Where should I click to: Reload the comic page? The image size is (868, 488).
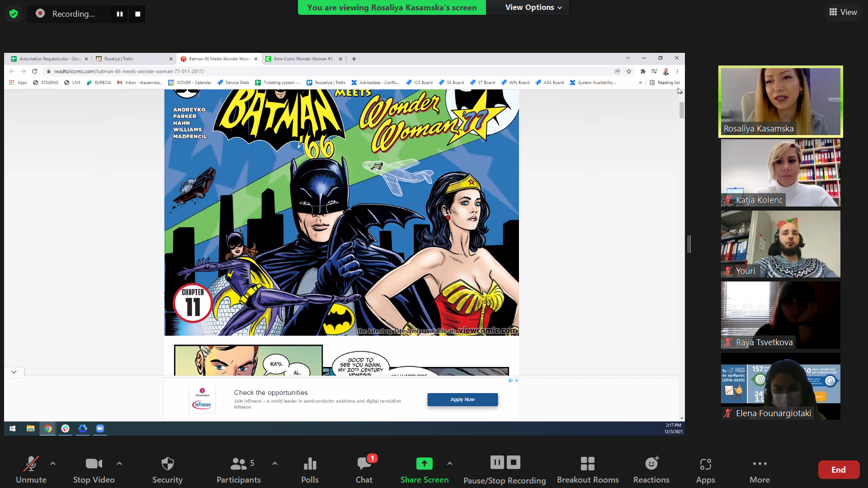[35, 71]
